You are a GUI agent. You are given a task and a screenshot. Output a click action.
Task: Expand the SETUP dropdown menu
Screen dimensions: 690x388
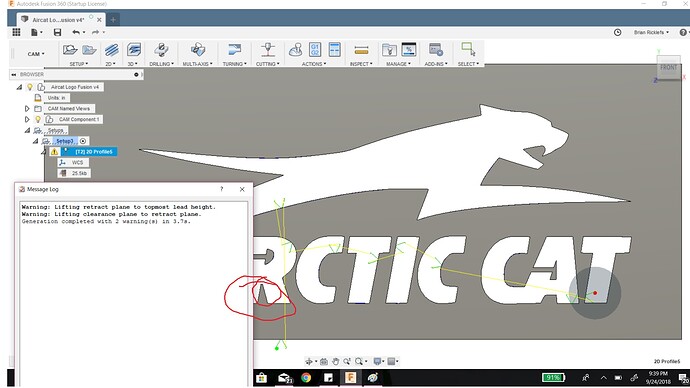(79, 64)
